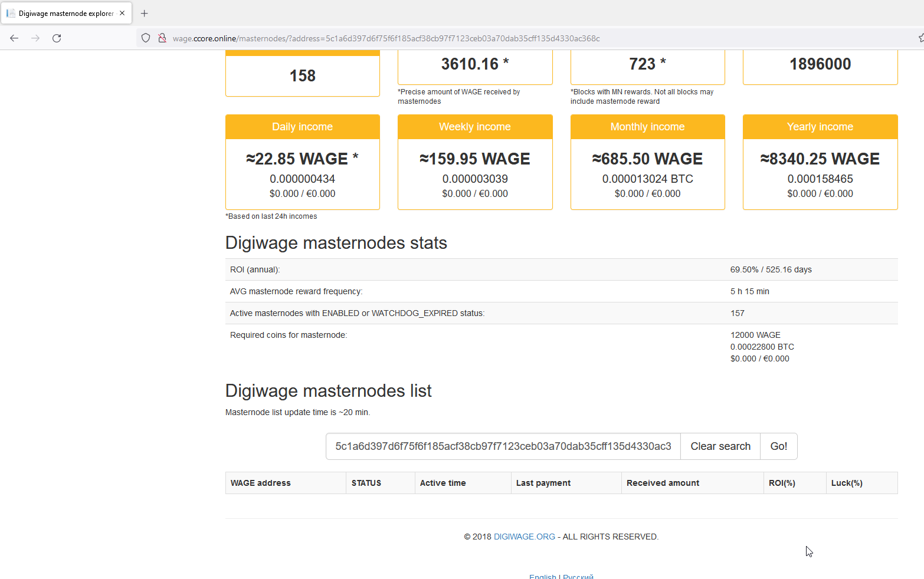Select the ≈8340.25 WAGE yearly value
The width and height of the screenshot is (924, 579).
coord(820,159)
